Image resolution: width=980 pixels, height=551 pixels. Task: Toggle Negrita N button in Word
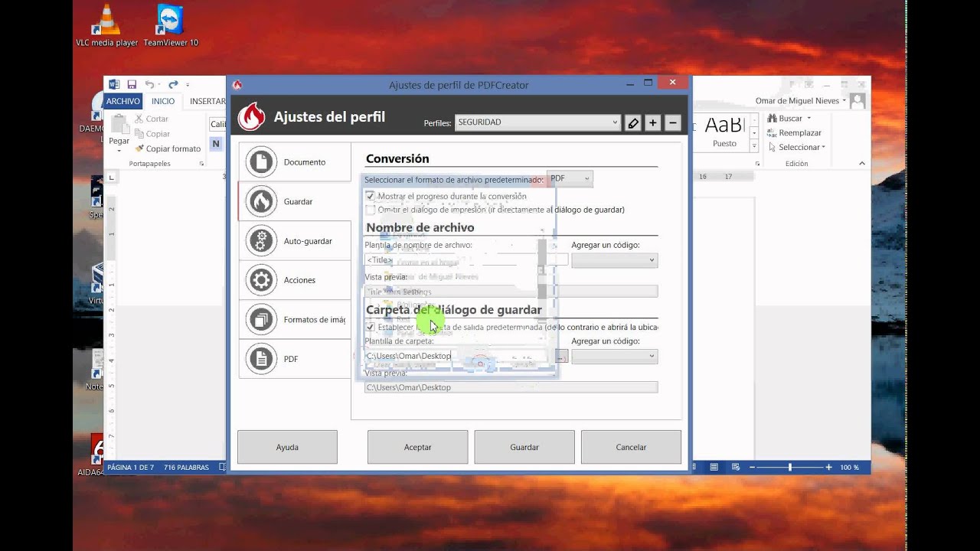216,143
